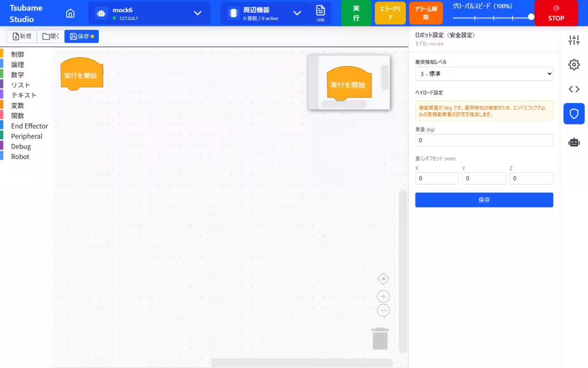Image resolution: width=588 pixels, height=368 pixels.
Task: Click the trash can in workspace
Action: [380, 339]
